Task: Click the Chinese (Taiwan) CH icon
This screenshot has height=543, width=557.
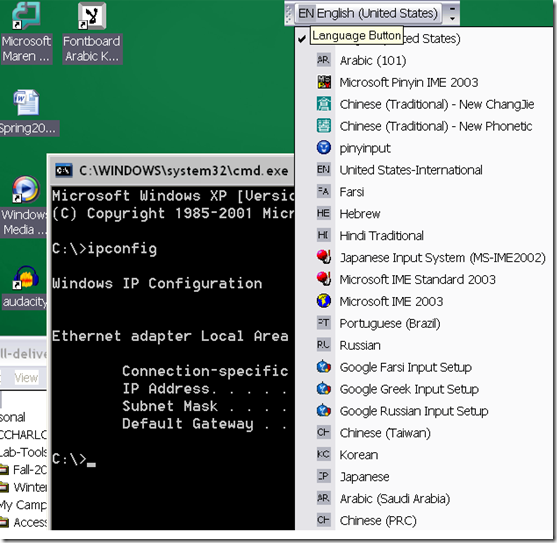Action: coord(324,432)
